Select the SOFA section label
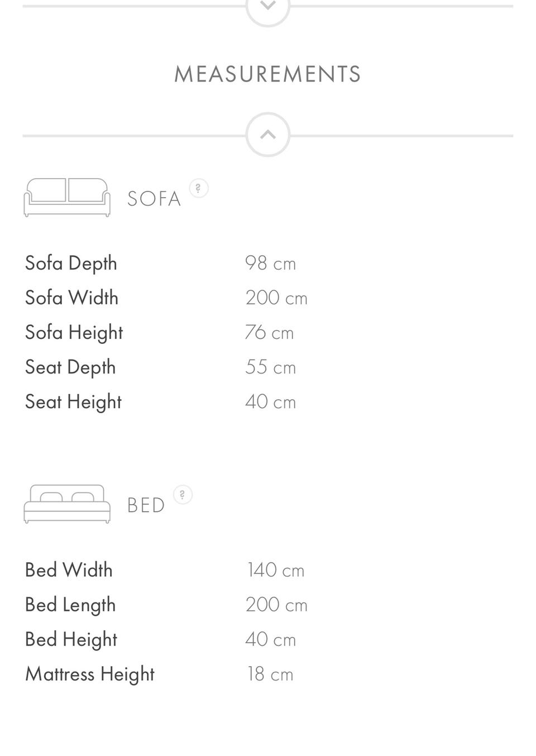The height and width of the screenshot is (756, 536). coord(154,199)
